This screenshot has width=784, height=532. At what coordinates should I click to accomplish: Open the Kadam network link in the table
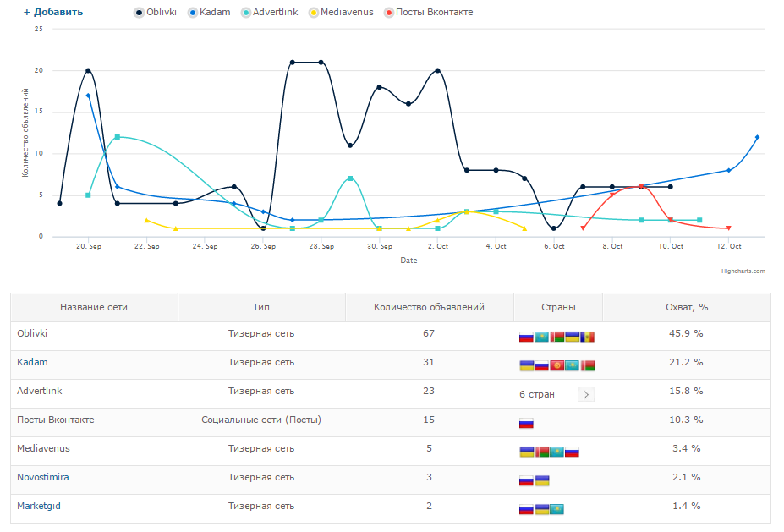tap(32, 362)
